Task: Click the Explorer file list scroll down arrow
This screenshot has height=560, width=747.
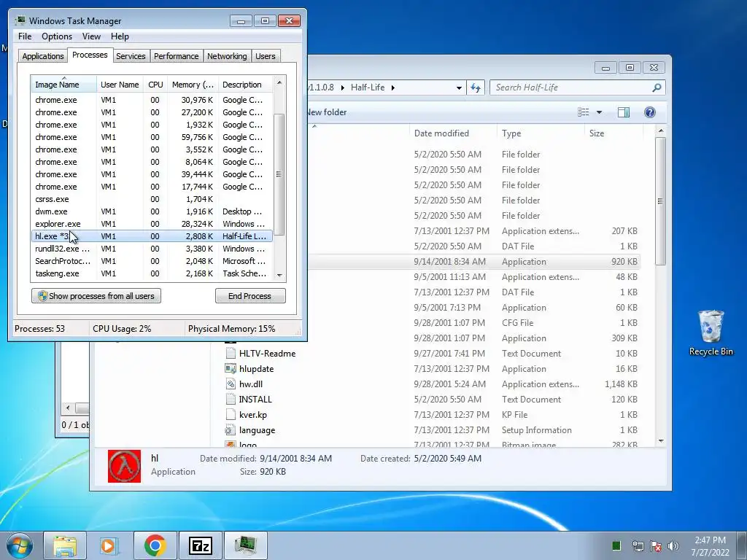Action: (x=661, y=441)
